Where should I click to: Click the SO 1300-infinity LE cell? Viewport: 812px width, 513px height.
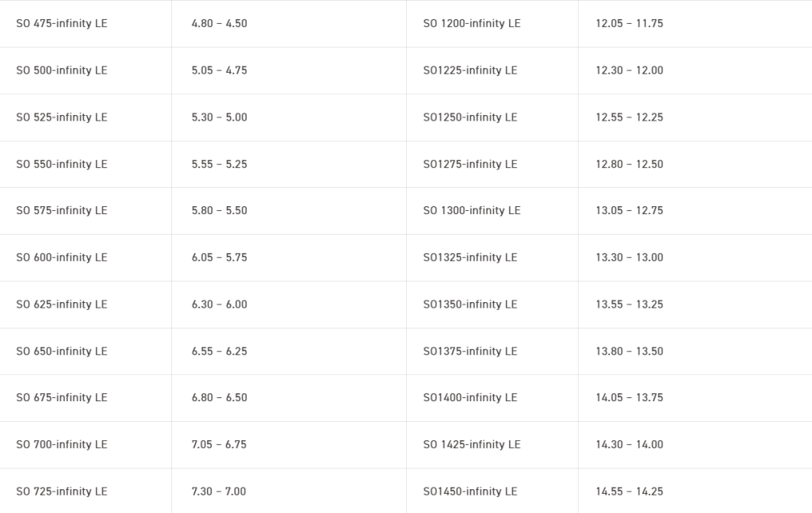[472, 211]
